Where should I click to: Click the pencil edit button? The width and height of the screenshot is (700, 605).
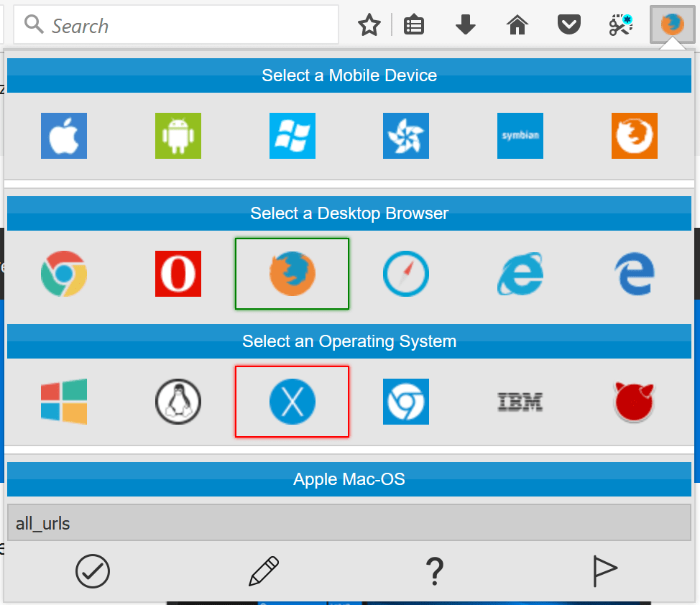(263, 571)
